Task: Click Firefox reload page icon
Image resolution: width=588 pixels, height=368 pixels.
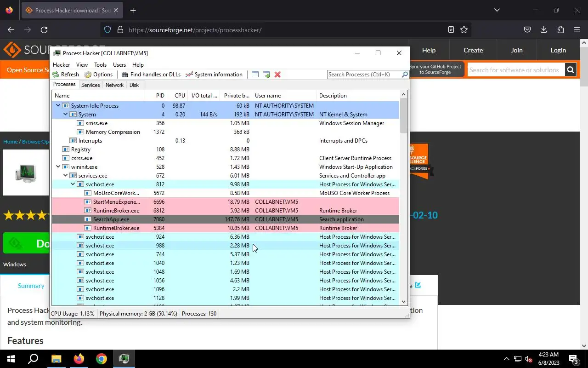Action: pyautogui.click(x=44, y=30)
